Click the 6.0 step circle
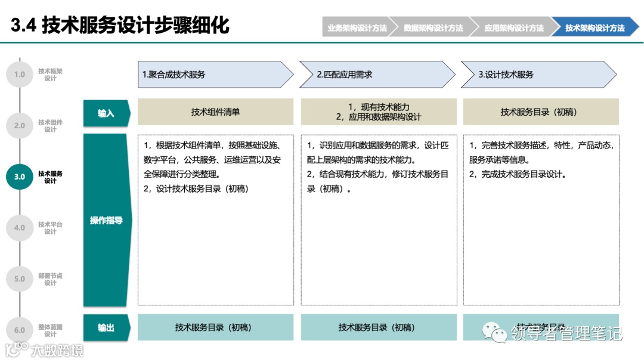Viewport: 644px width, 362px height. 20,330
